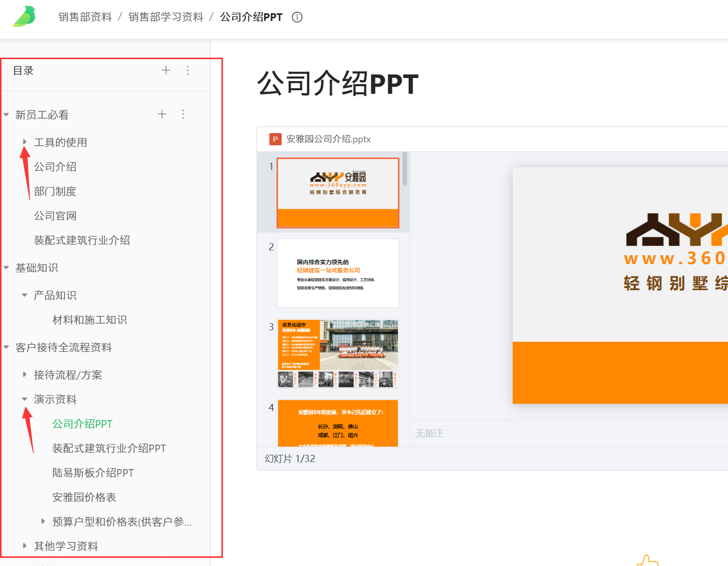Click the 预算户型和价格表 label
The width and height of the screenshot is (728, 566).
click(x=122, y=522)
